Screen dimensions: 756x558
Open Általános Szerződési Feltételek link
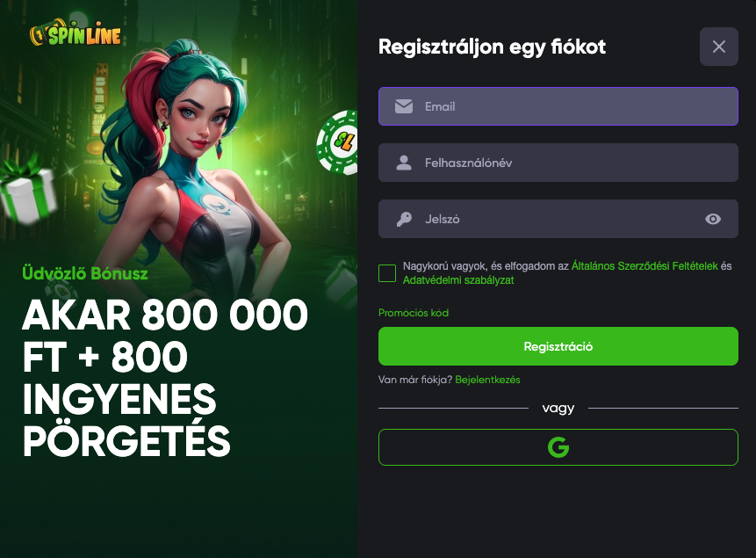click(x=644, y=266)
